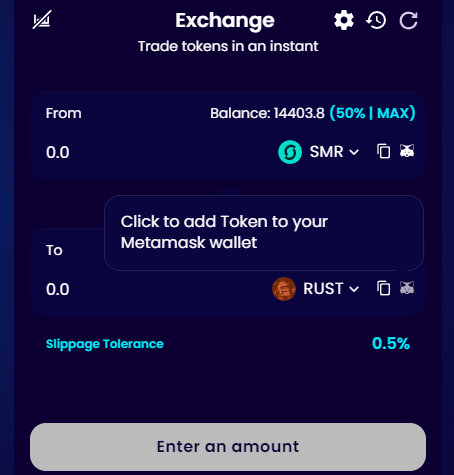Viewport: 454px width, 475px height.
Task: Copy the RUST token address
Action: click(x=383, y=288)
